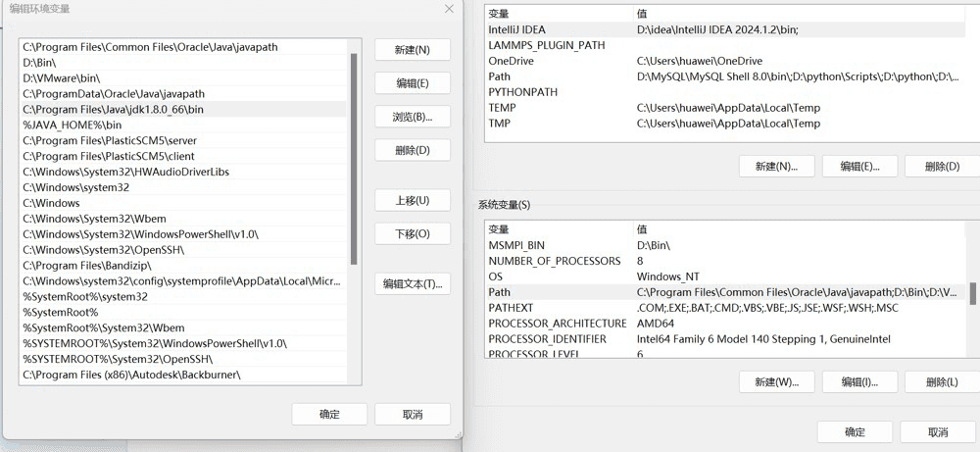
Task: Select the C:\Windows\System32\OpenSSH\ entry
Action: point(182,250)
